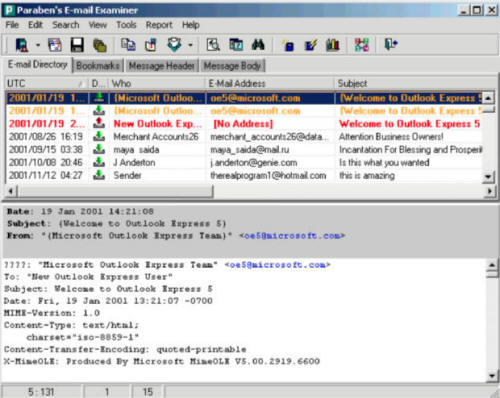Click message list scroll down arrow
Screen dimensions: 500x398
[488, 176]
